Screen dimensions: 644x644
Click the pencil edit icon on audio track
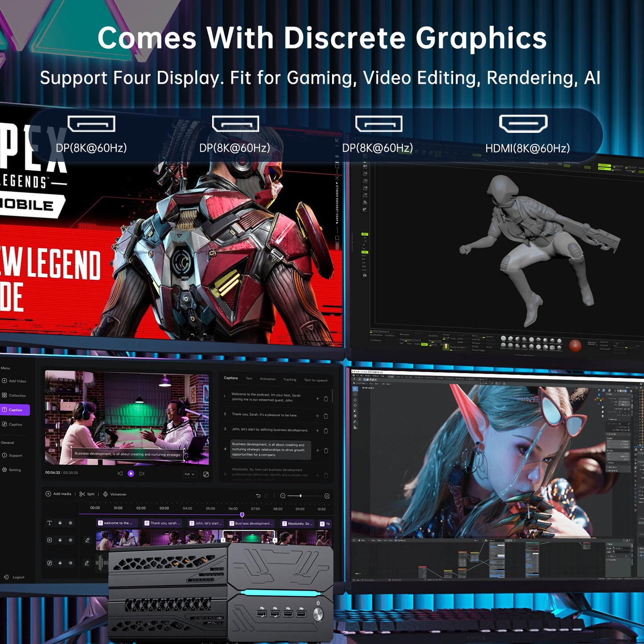pos(87,563)
